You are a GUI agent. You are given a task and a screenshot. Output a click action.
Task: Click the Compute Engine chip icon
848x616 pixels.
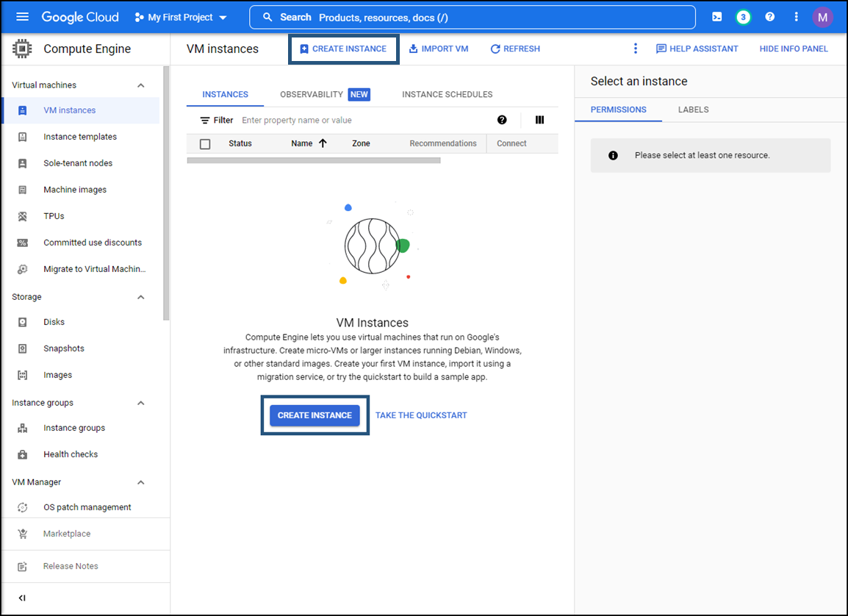22,49
